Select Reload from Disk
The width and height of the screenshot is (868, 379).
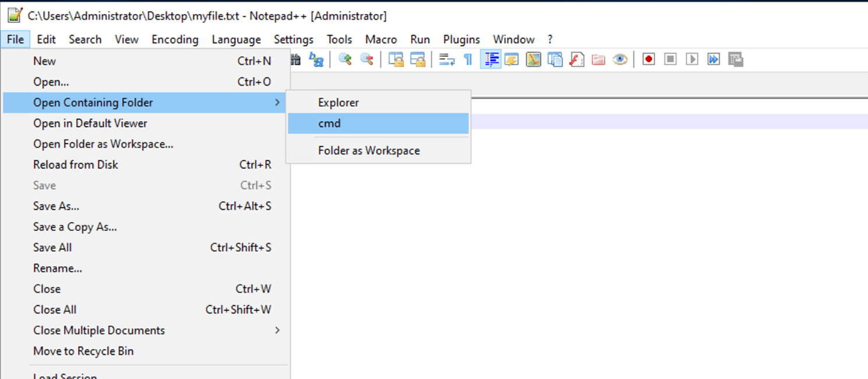[x=75, y=164]
